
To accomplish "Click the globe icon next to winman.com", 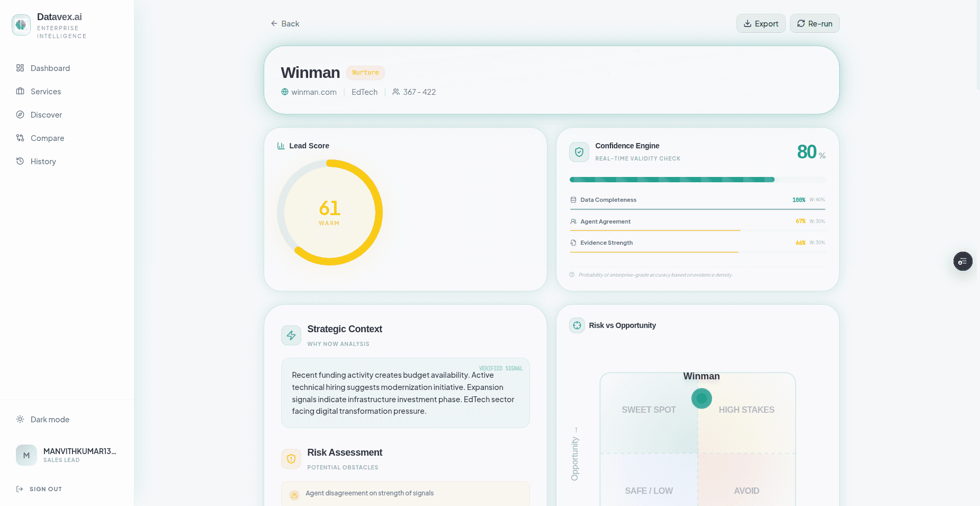I will (285, 92).
